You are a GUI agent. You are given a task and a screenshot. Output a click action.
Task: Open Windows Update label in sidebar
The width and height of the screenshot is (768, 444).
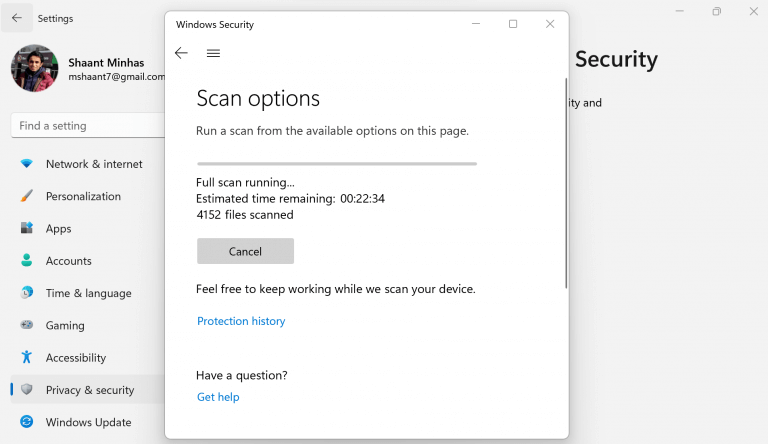(x=89, y=422)
